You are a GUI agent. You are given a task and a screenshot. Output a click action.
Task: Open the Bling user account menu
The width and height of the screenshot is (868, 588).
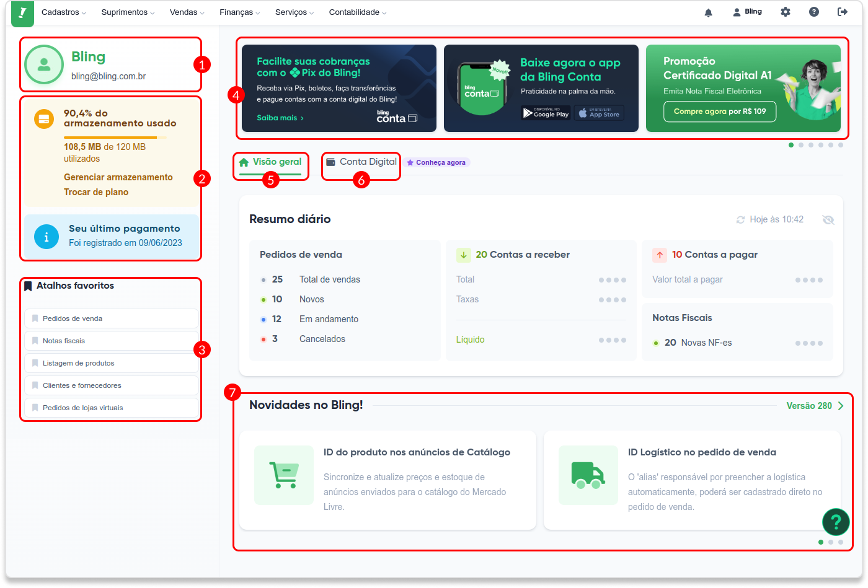point(747,12)
